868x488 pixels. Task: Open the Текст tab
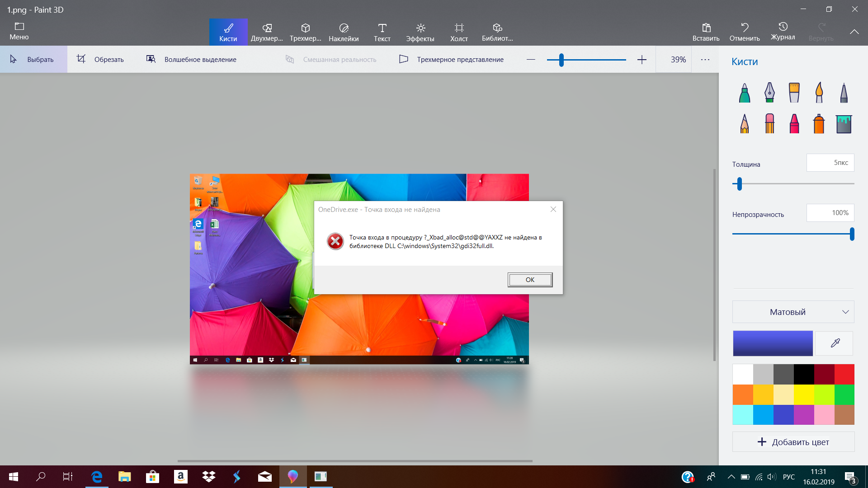[382, 32]
